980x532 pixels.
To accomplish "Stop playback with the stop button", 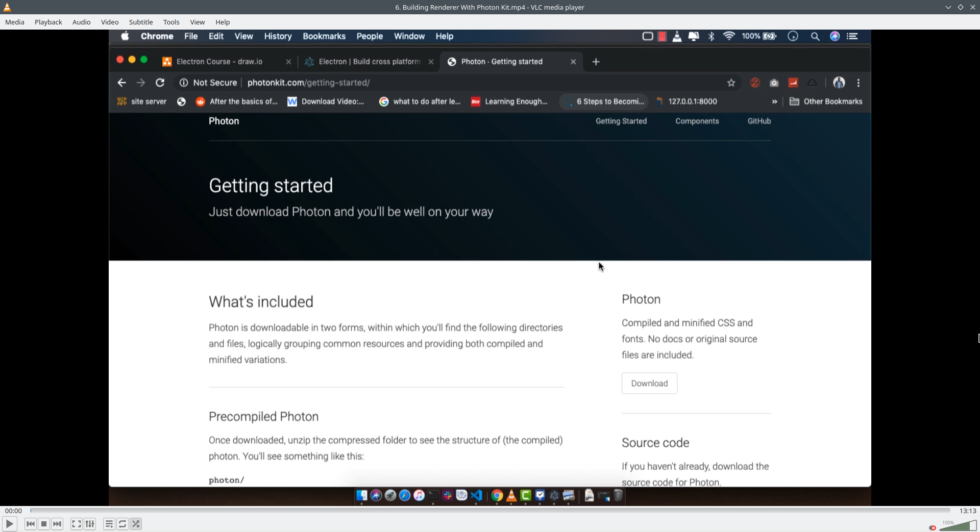I will (44, 524).
